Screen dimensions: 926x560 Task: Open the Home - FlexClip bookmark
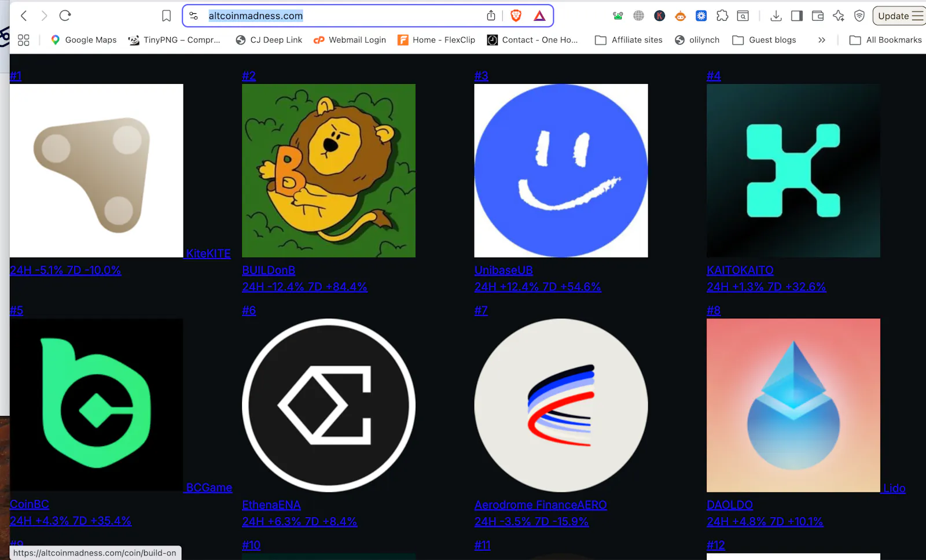[436, 40]
